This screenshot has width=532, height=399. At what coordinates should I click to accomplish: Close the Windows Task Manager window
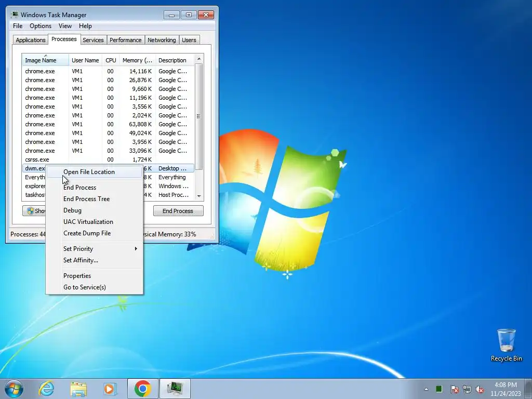click(206, 15)
